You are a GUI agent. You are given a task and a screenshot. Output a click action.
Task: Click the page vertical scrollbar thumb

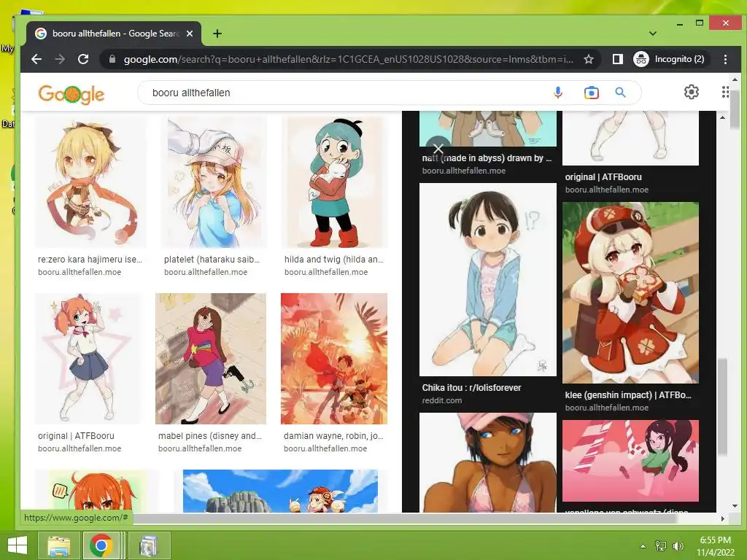pyautogui.click(x=735, y=108)
